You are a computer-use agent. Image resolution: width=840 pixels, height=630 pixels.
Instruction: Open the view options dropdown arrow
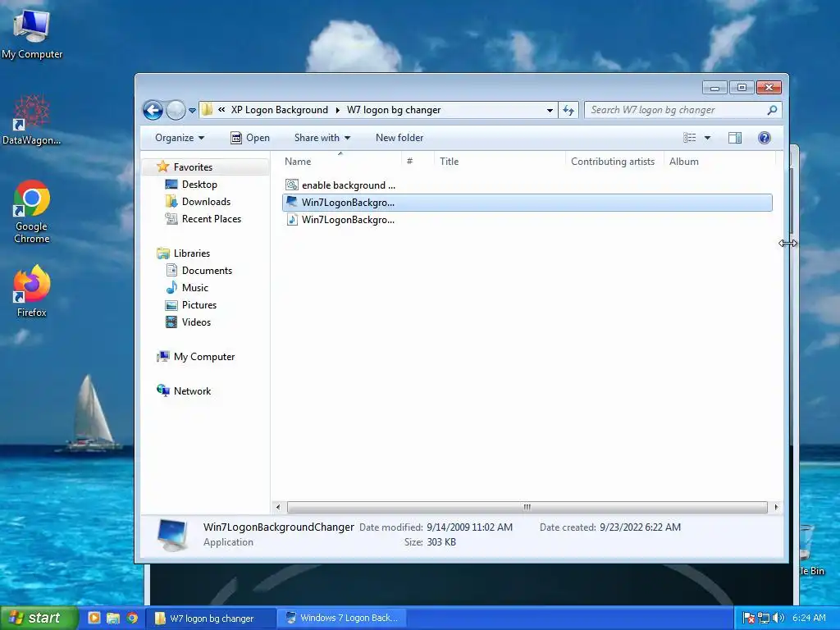coord(707,138)
